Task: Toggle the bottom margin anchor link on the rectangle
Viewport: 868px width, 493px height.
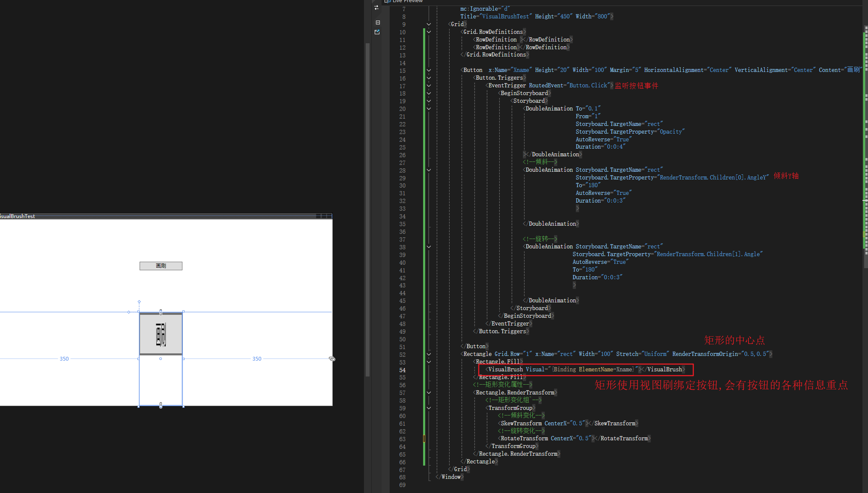Action: tap(161, 405)
